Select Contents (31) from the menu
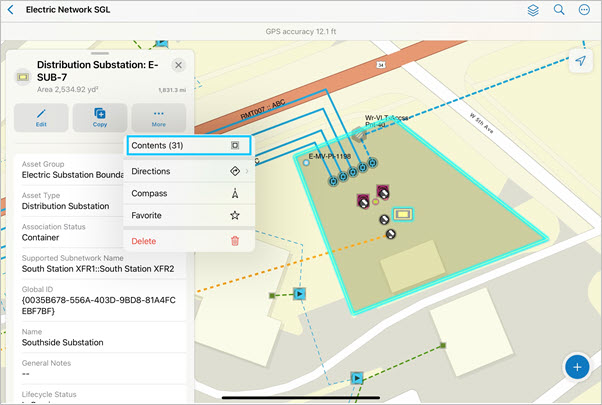 [187, 146]
